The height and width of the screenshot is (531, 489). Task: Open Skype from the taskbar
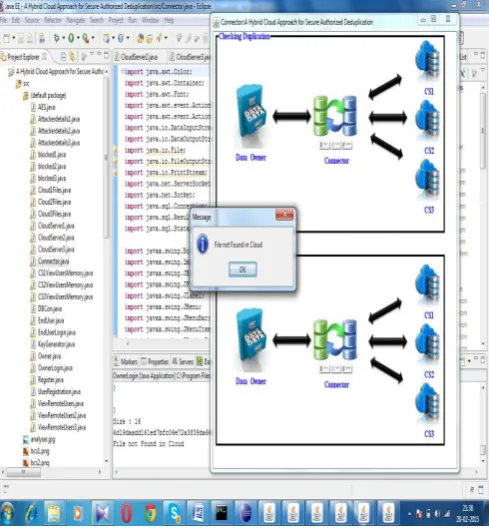tap(174, 513)
